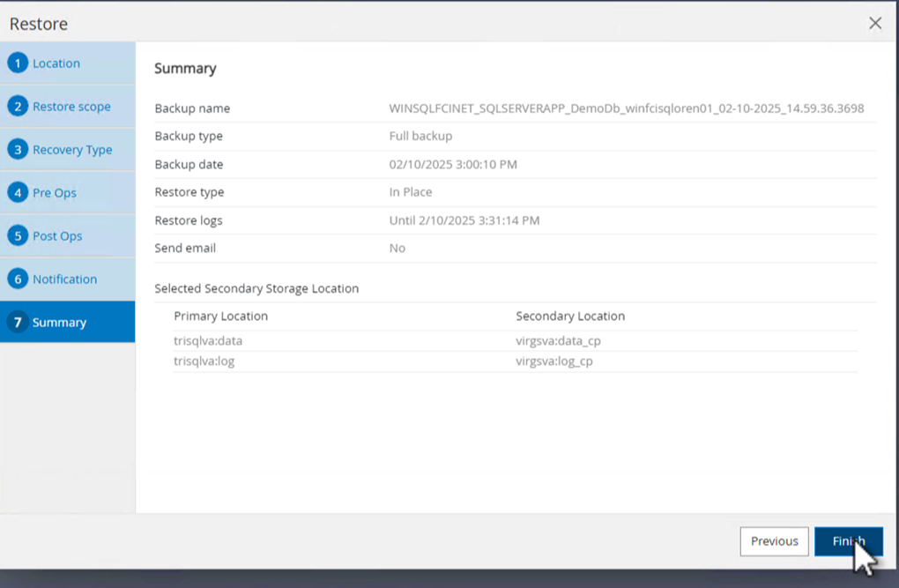The height and width of the screenshot is (588, 899).
Task: Open the Notification step
Action: point(68,279)
